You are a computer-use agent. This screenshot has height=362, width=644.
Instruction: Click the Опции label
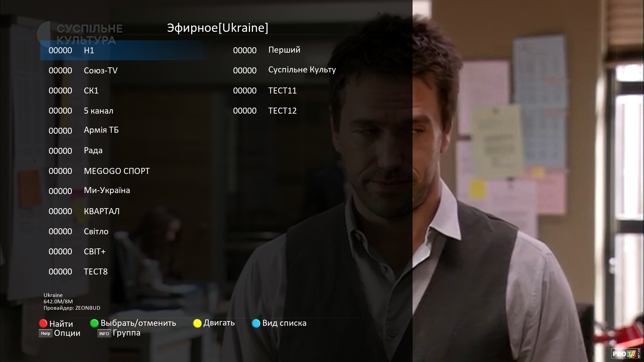click(x=67, y=333)
